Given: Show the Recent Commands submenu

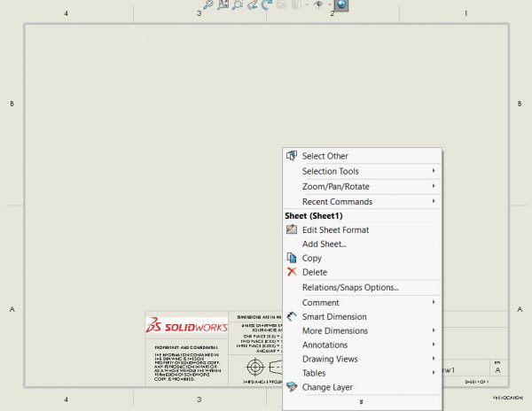Looking at the screenshot, I should coord(362,202).
